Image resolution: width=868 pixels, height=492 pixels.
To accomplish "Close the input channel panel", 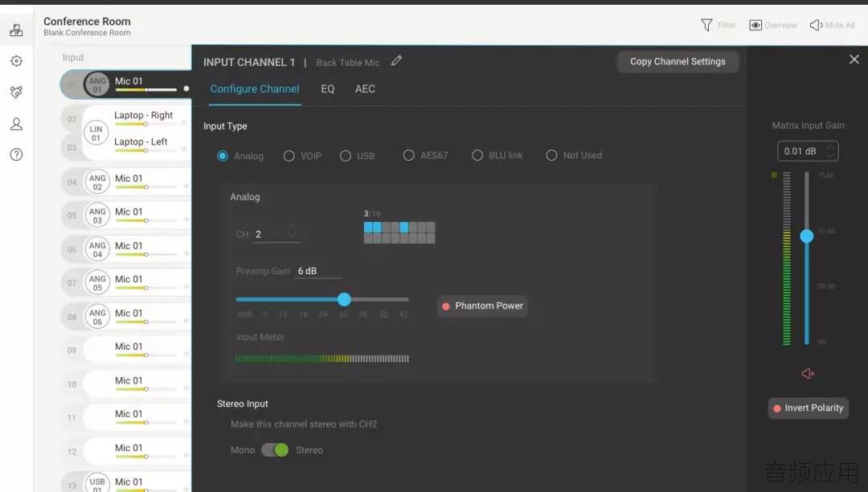I will pyautogui.click(x=854, y=59).
